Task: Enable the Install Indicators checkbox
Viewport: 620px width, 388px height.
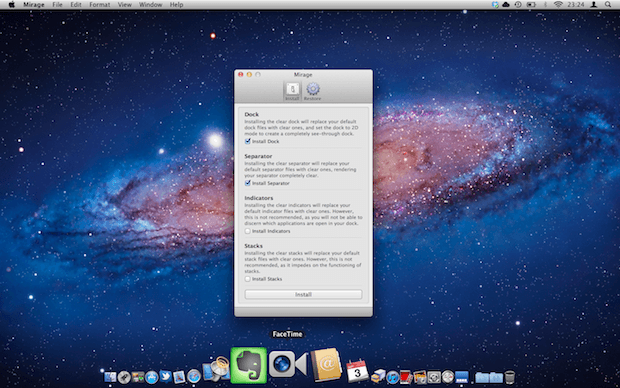Action: pos(248,231)
